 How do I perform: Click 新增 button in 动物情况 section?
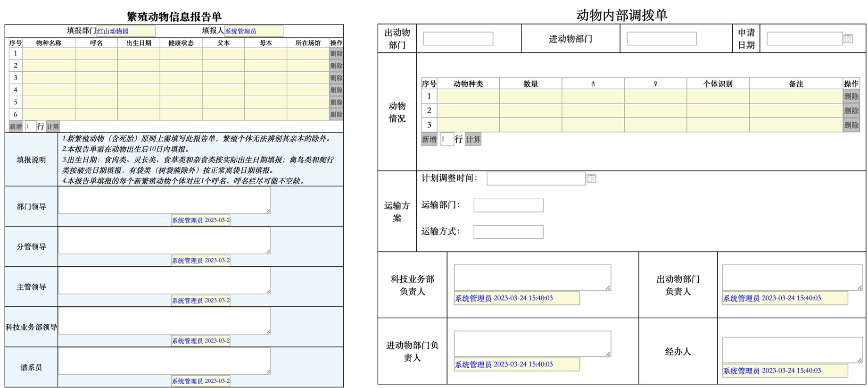click(429, 139)
